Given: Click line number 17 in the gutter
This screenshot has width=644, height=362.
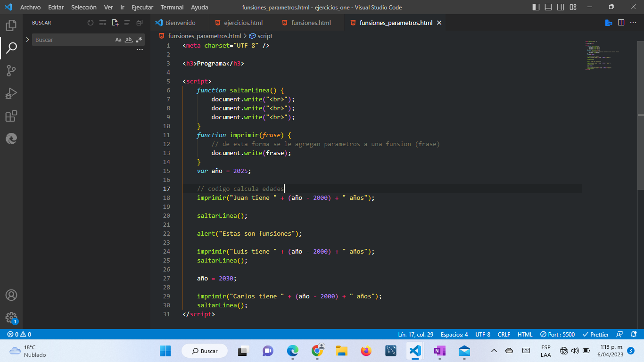Looking at the screenshot, I should coord(166,189).
